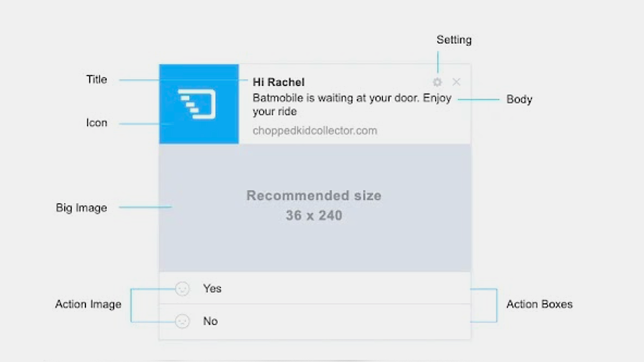Dismiss the notification with the X icon
This screenshot has width=644, height=362.
coord(456,82)
